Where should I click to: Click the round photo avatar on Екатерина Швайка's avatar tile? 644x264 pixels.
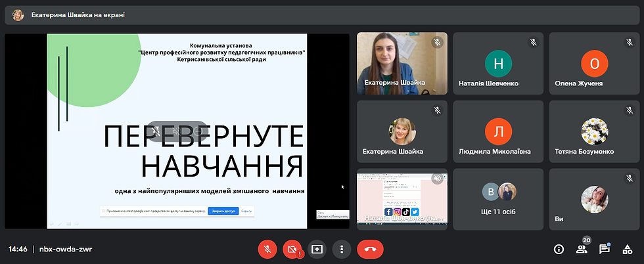pyautogui.click(x=402, y=132)
